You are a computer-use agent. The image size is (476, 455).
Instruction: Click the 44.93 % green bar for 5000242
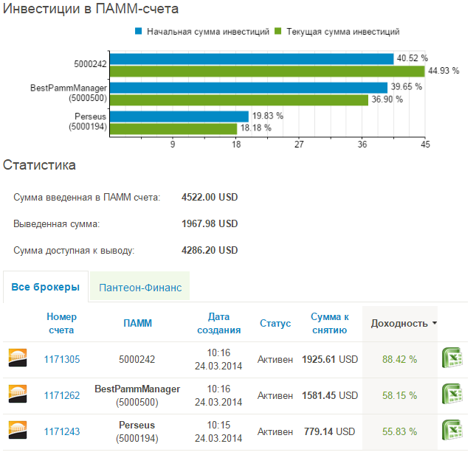(x=267, y=72)
